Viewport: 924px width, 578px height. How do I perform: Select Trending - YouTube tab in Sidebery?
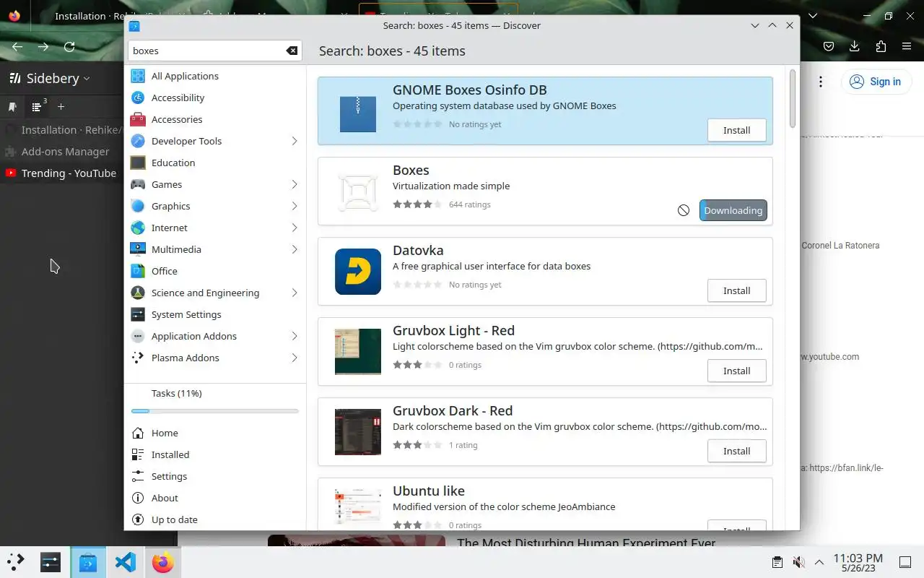tap(62, 173)
